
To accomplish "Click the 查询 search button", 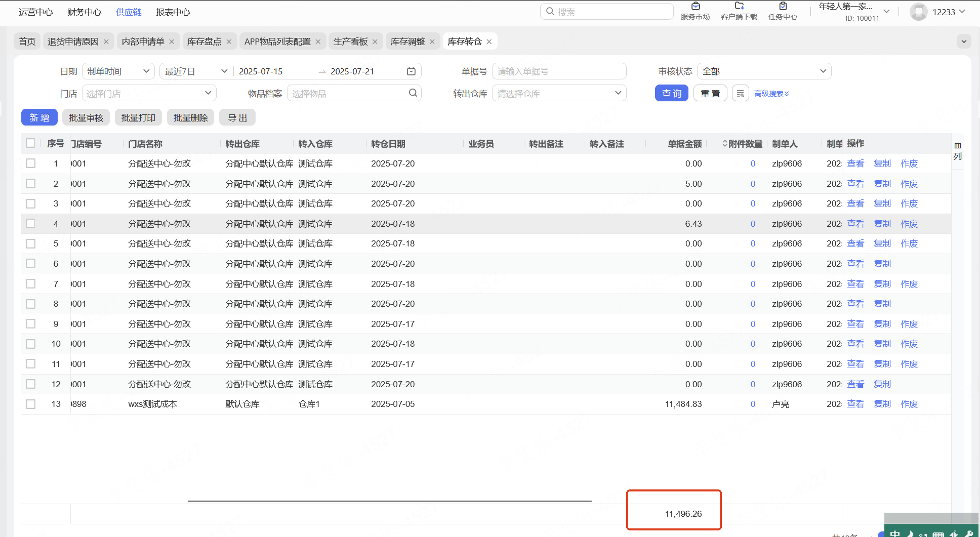I will click(x=672, y=94).
